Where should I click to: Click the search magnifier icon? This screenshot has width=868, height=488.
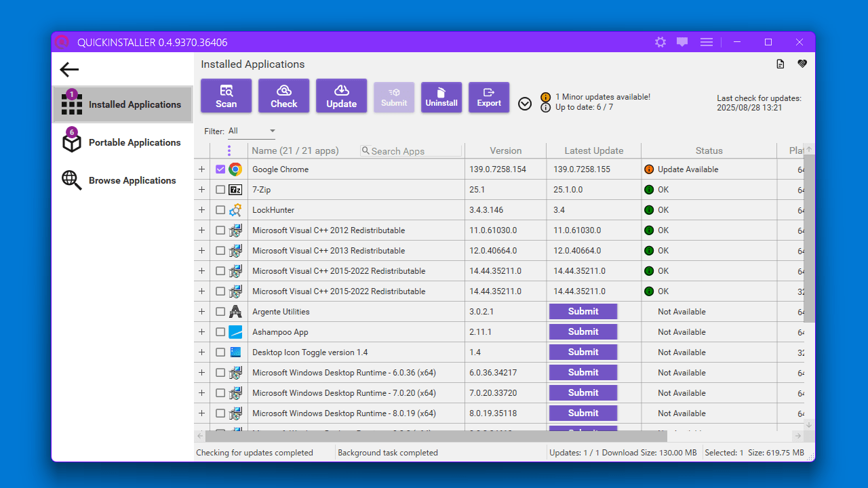tap(366, 150)
